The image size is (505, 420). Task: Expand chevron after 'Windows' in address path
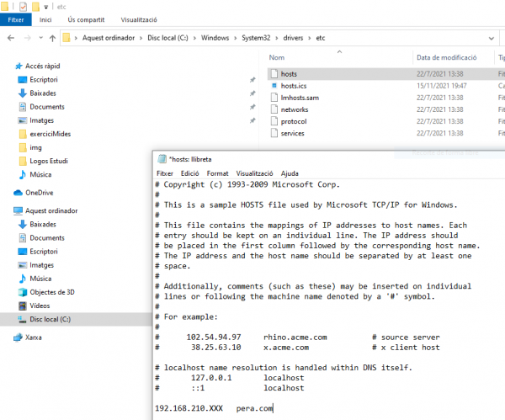[236, 39]
